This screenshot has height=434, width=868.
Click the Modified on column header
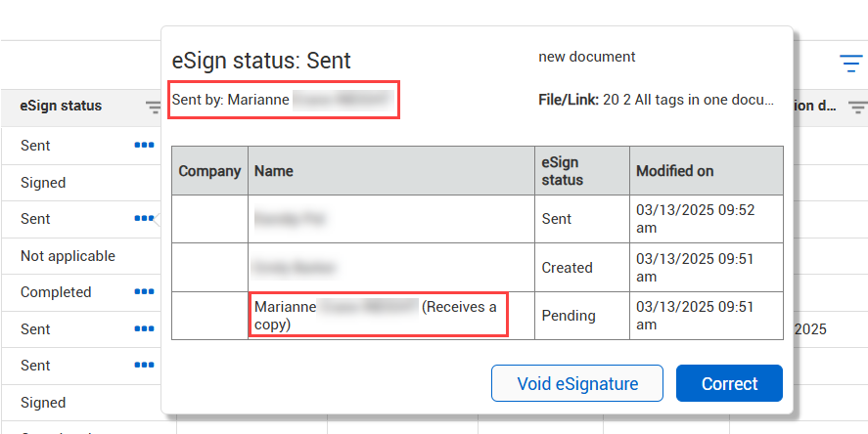pyautogui.click(x=707, y=171)
